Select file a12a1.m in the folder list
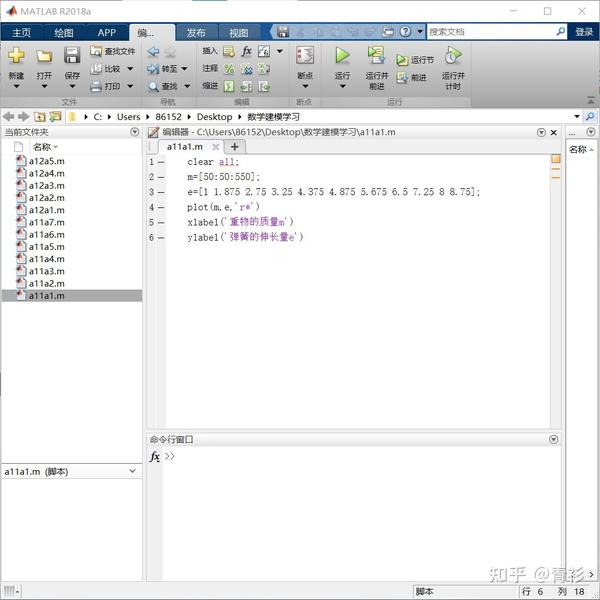Screen dimensions: 600x600 [x=47, y=210]
